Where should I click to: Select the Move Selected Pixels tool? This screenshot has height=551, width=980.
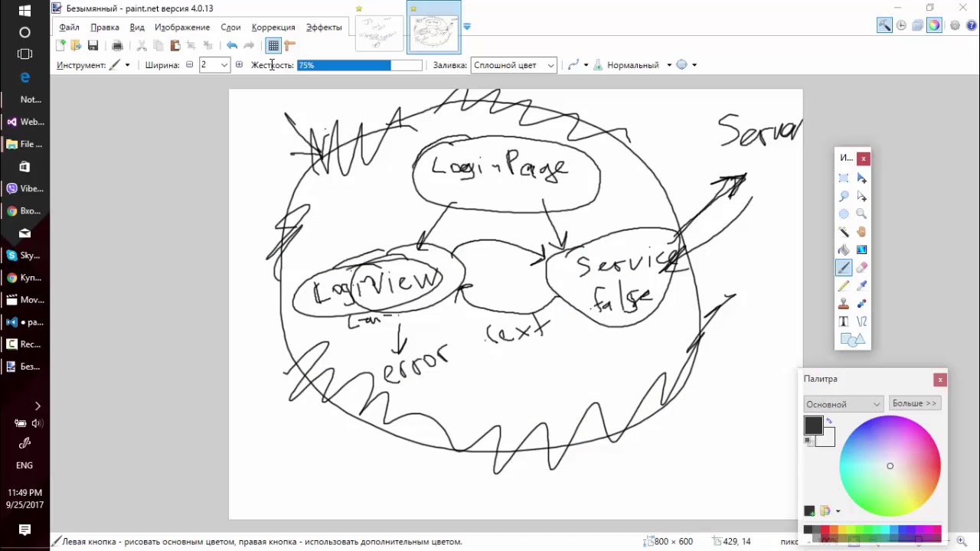pos(862,178)
